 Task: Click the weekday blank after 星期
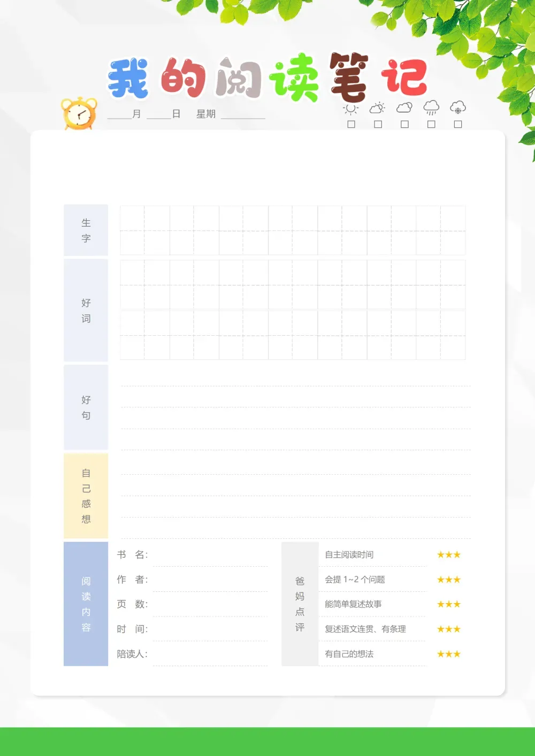click(243, 114)
